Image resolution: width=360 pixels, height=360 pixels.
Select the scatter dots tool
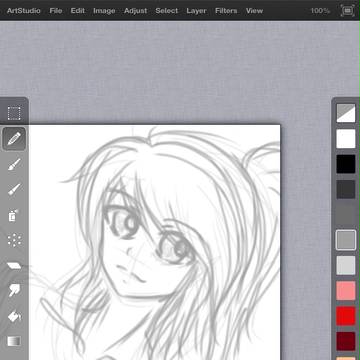click(x=14, y=240)
